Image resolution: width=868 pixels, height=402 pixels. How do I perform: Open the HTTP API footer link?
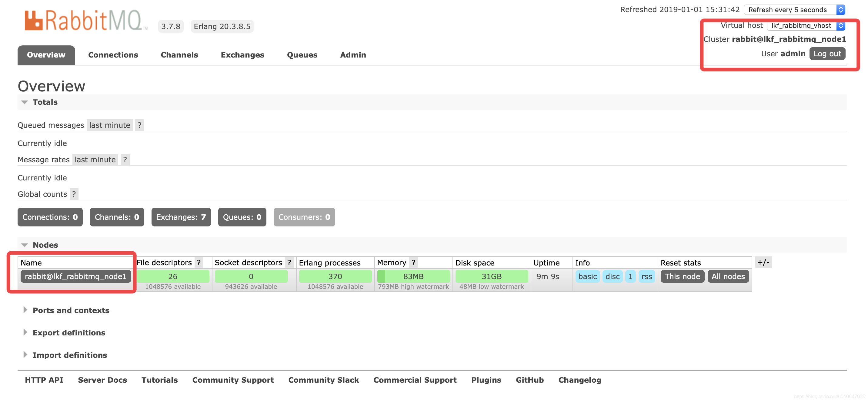tap(44, 380)
